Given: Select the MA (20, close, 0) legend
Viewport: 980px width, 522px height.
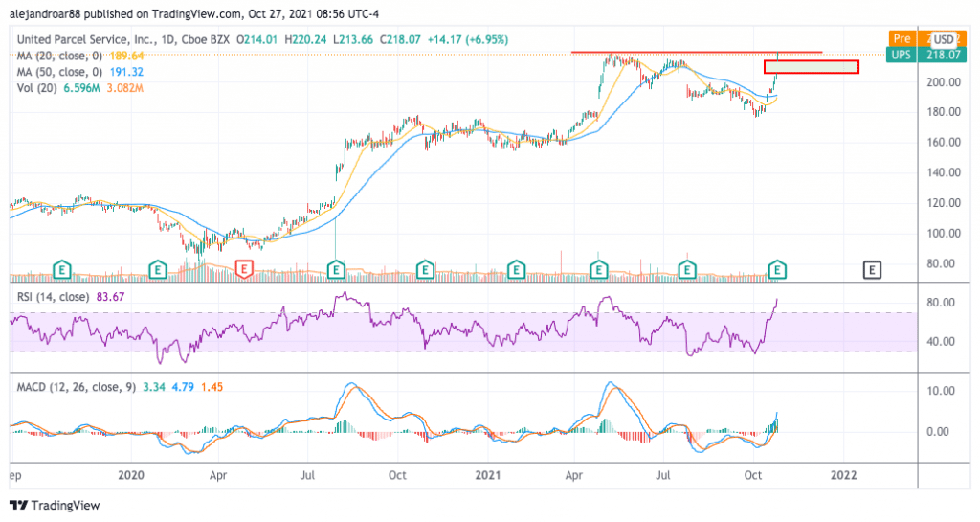Looking at the screenshot, I should (x=59, y=56).
